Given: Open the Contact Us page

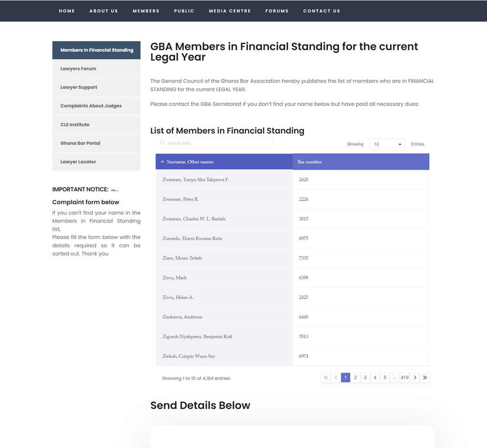Looking at the screenshot, I should click(x=322, y=11).
